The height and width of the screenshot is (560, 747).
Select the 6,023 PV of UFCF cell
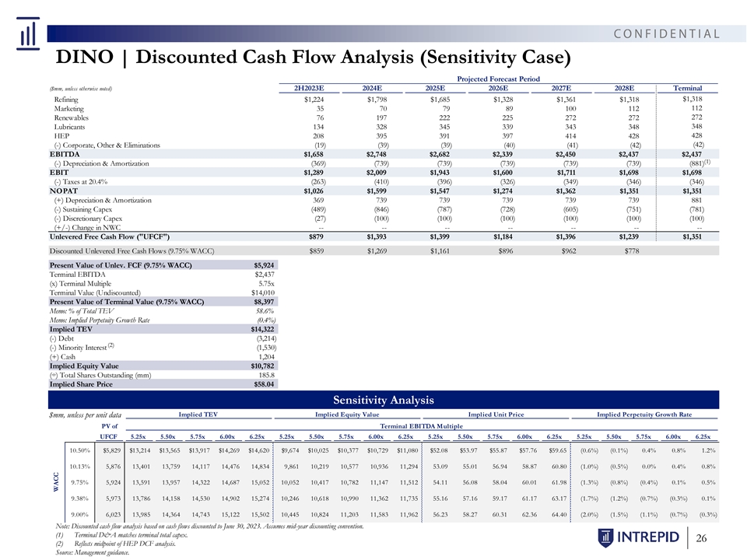[x=113, y=515]
